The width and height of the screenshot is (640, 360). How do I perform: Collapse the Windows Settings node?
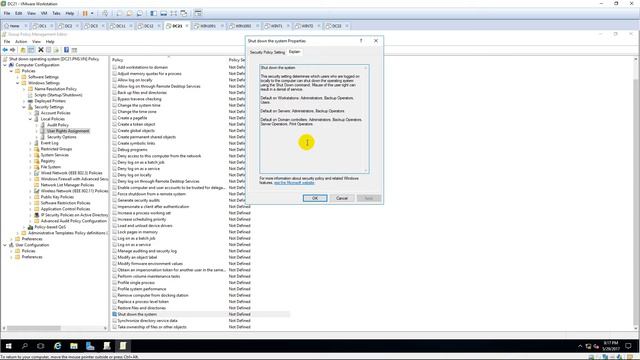tap(18, 83)
